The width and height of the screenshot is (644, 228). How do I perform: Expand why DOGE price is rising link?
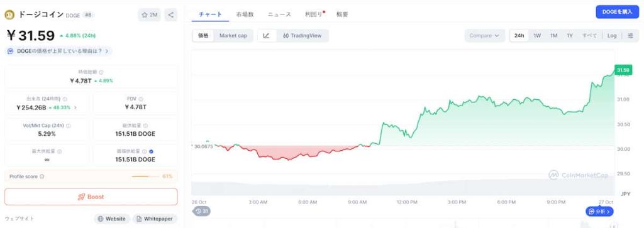pos(58,52)
